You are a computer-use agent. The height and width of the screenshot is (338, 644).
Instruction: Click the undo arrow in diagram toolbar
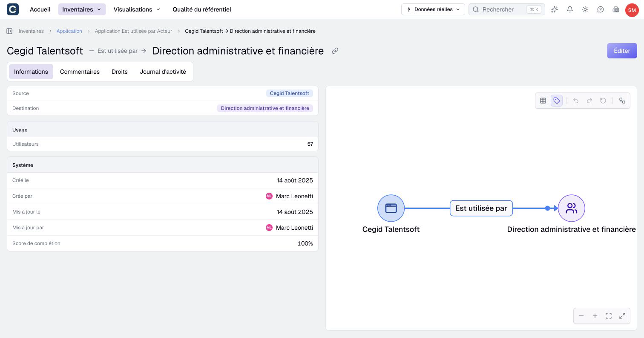click(x=576, y=101)
